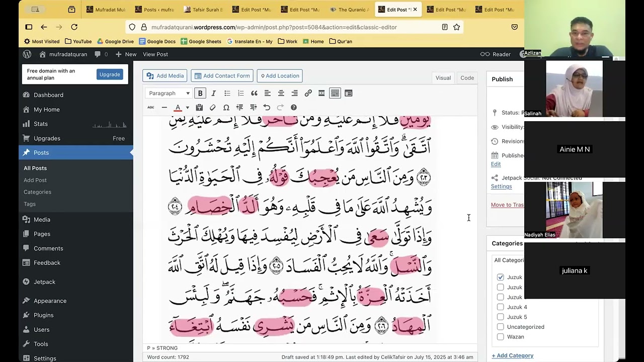Click the browser address bar

click(294, 27)
